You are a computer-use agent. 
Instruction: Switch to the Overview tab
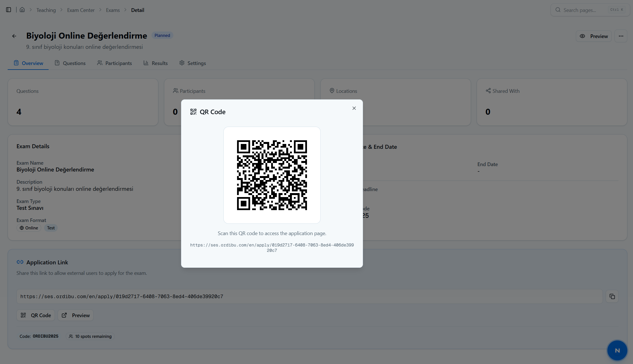[x=28, y=63]
